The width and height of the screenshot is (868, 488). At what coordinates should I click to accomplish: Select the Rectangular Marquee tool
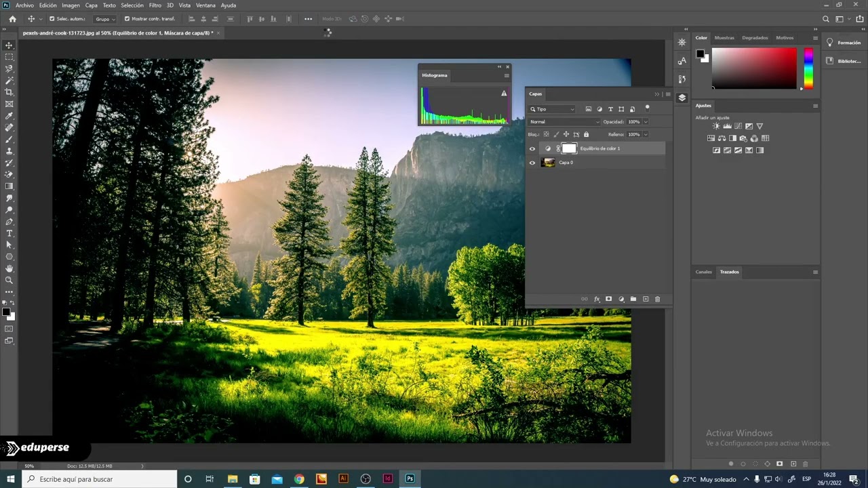[9, 57]
